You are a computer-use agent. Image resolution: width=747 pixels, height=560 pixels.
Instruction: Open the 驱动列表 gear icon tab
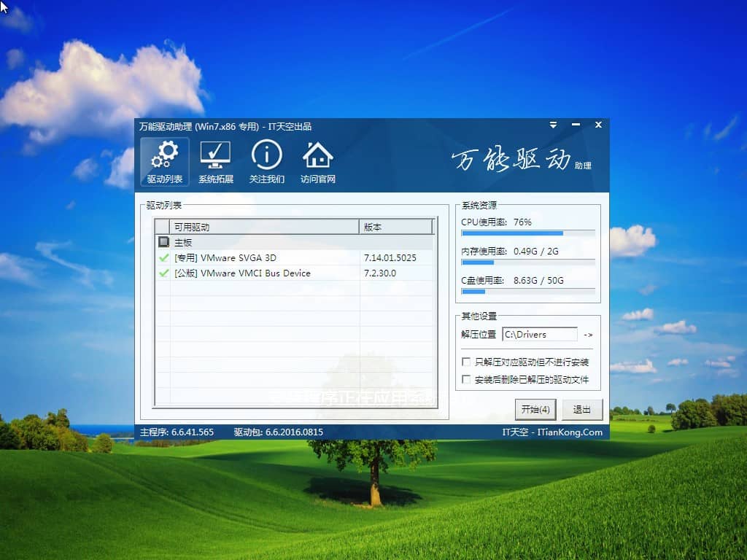click(165, 162)
